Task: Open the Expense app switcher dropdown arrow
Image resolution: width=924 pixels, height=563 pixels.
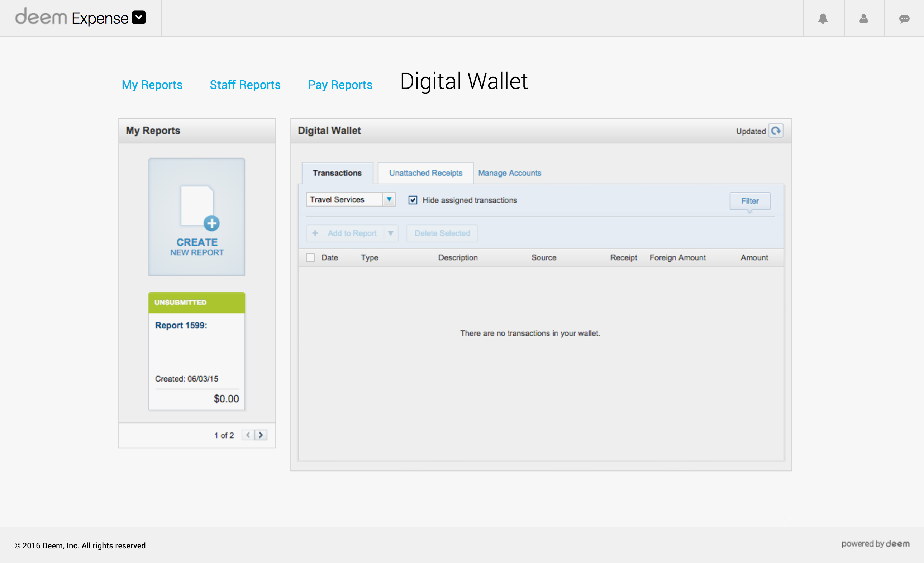Action: click(x=139, y=17)
